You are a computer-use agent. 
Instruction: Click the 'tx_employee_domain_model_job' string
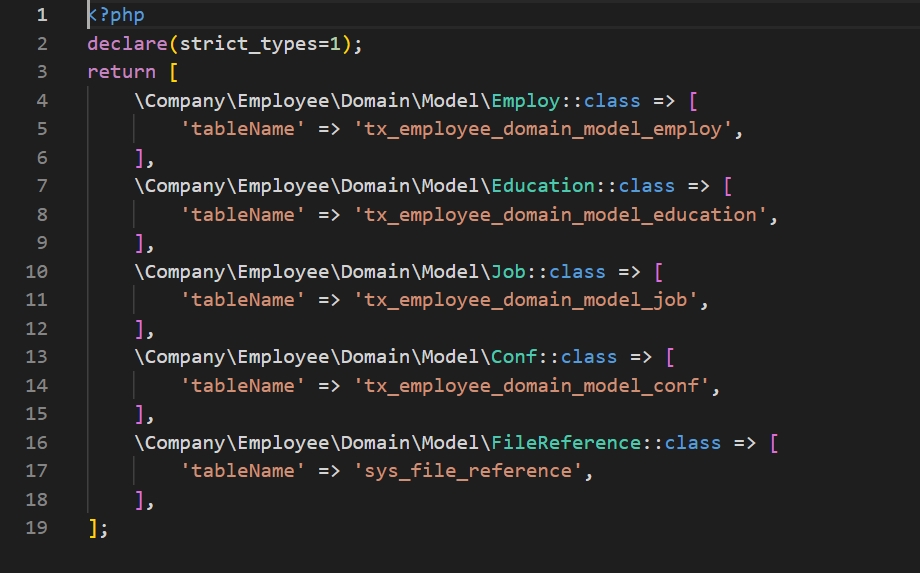pos(526,300)
